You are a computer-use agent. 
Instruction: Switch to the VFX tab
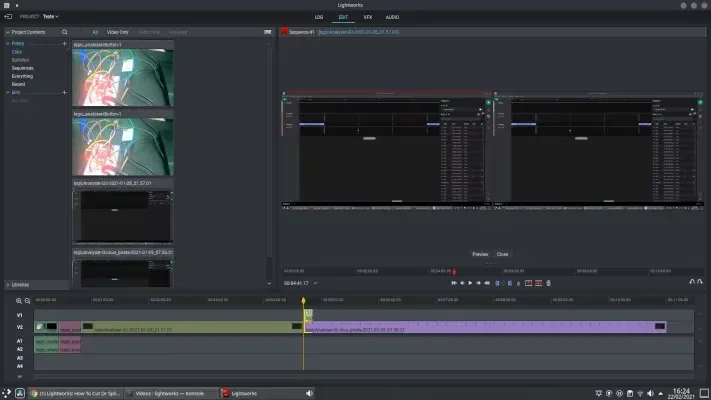pyautogui.click(x=368, y=17)
